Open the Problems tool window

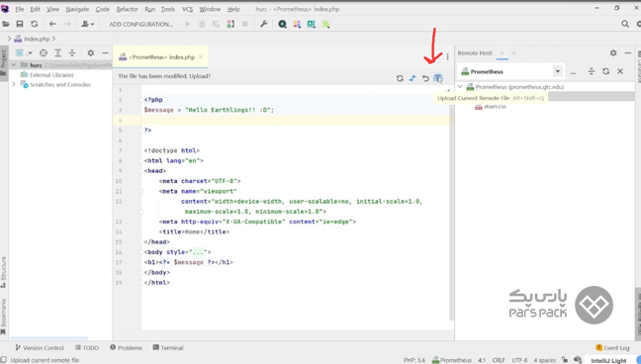tap(126, 347)
